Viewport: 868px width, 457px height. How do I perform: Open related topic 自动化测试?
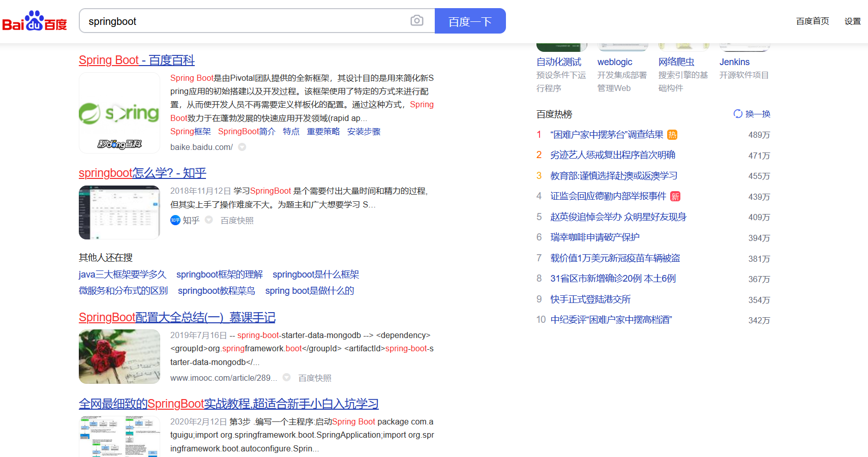(559, 62)
